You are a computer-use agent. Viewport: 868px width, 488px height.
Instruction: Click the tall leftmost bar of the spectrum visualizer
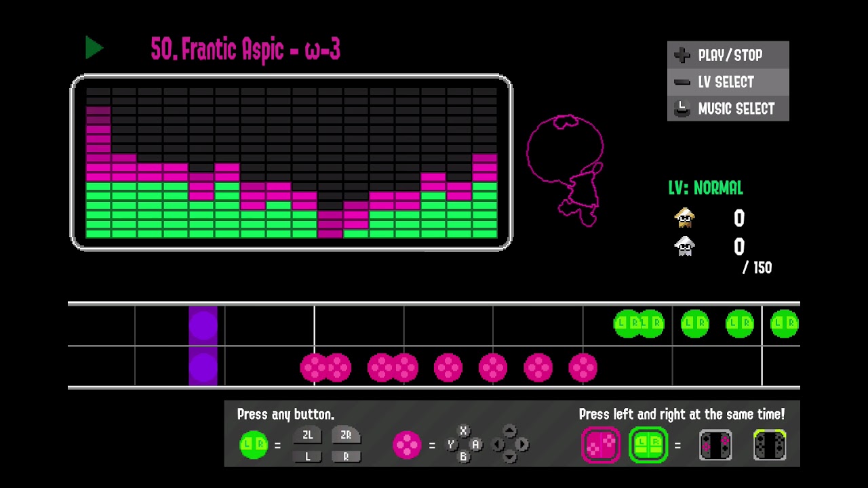coord(98,171)
